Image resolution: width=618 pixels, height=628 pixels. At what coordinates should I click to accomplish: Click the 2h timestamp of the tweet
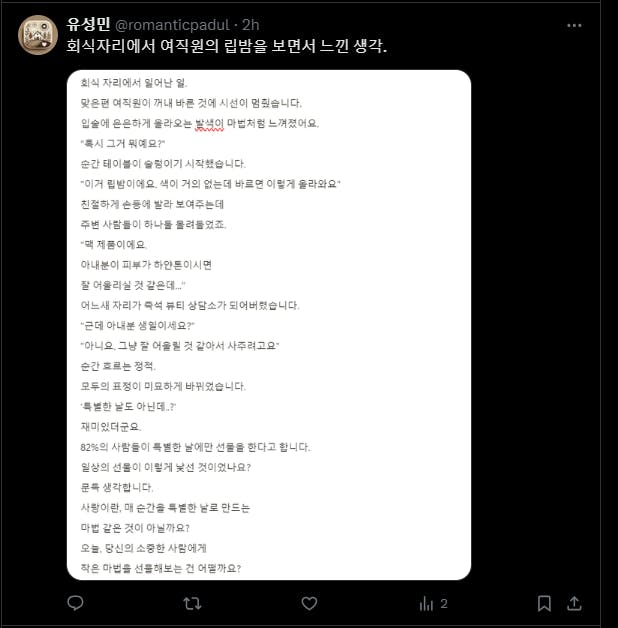[x=251, y=25]
